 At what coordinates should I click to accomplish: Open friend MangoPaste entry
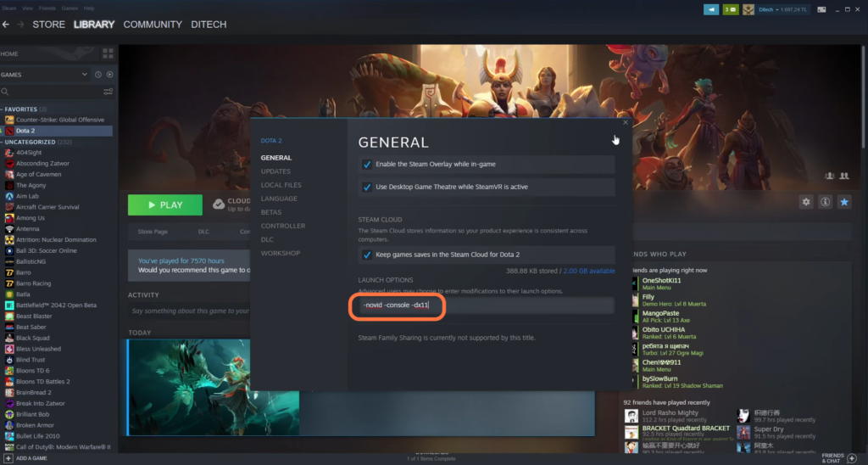coord(660,317)
